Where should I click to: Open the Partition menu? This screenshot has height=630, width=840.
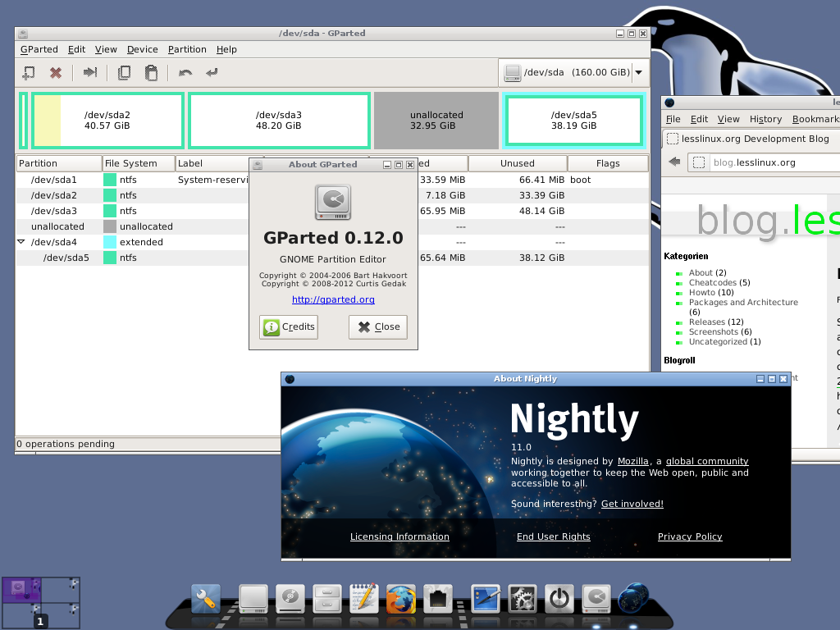tap(187, 49)
